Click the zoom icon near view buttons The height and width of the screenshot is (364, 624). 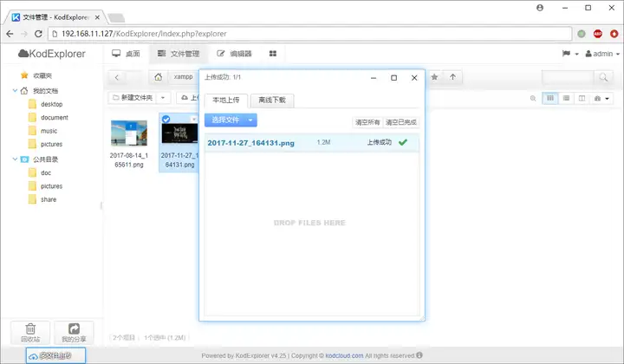point(533,98)
